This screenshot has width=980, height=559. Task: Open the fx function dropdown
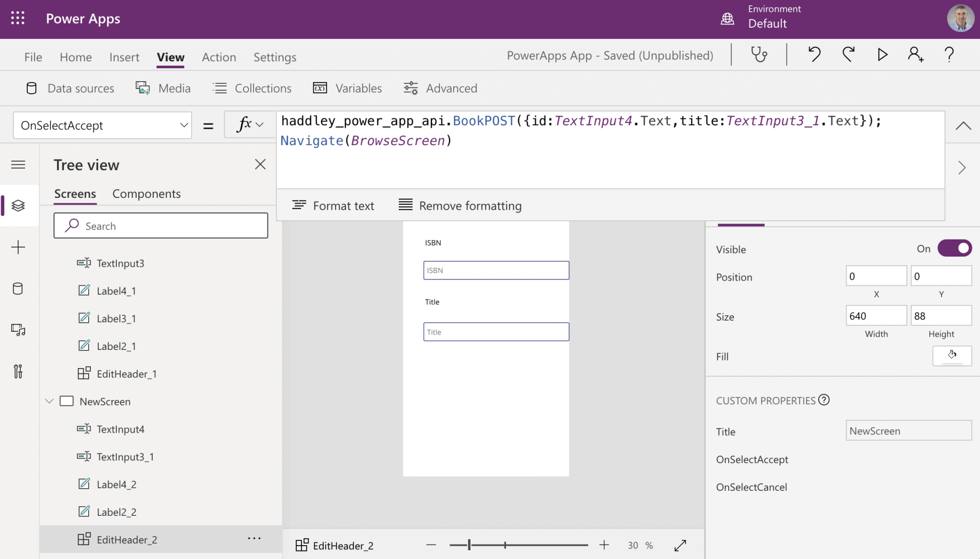click(x=250, y=125)
